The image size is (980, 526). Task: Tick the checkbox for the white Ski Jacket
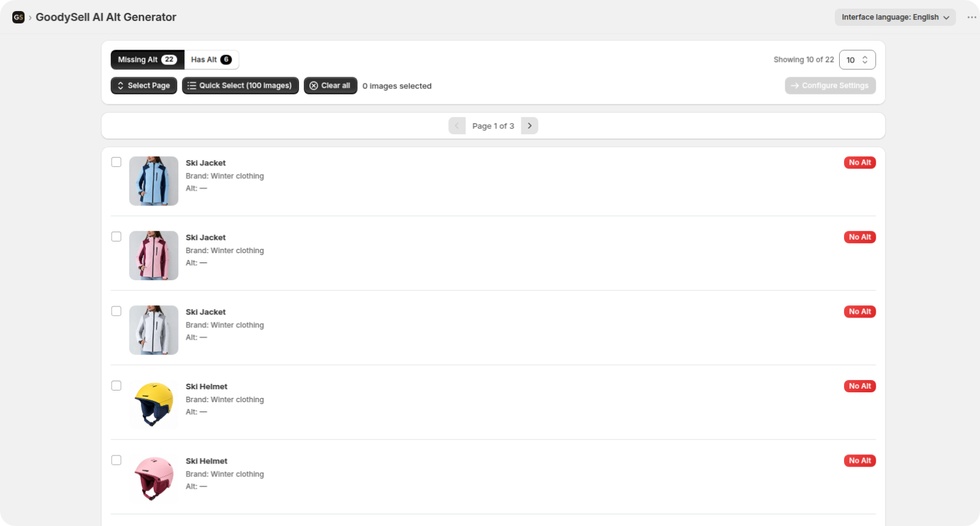point(116,311)
